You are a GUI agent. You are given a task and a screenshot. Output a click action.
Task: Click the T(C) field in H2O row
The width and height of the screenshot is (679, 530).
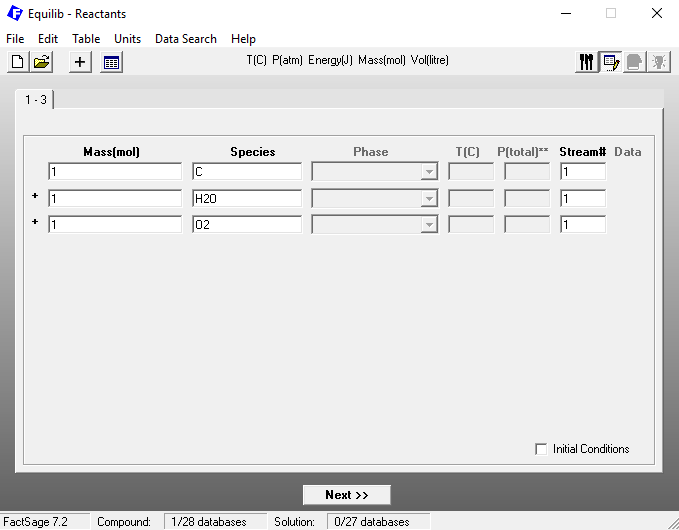[x=471, y=199]
